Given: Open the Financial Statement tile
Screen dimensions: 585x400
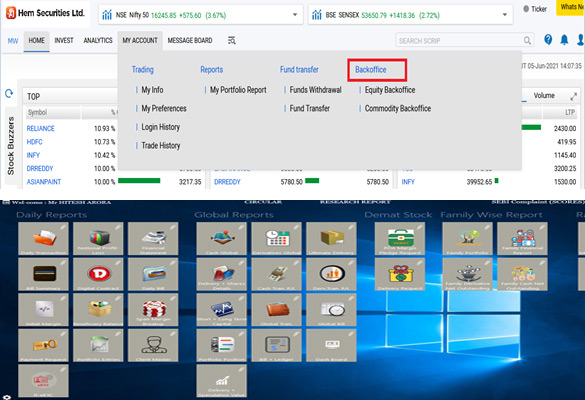Looking at the screenshot, I should 153,238.
